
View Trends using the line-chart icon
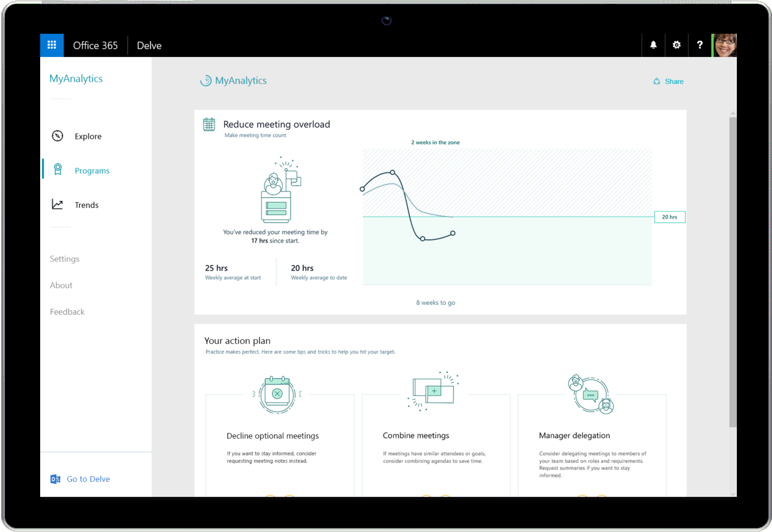pos(58,204)
